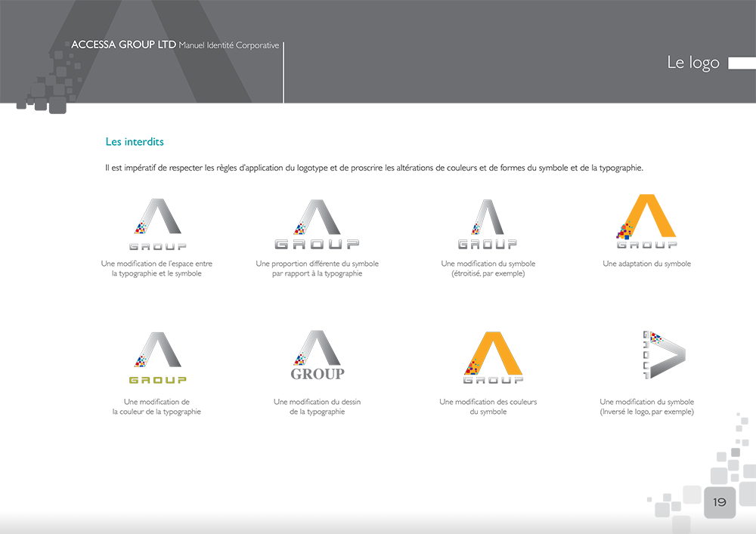Select the 'Manuel Identité Corporative' subtitle
Image resolution: width=756 pixels, height=534 pixels.
pyautogui.click(x=229, y=45)
